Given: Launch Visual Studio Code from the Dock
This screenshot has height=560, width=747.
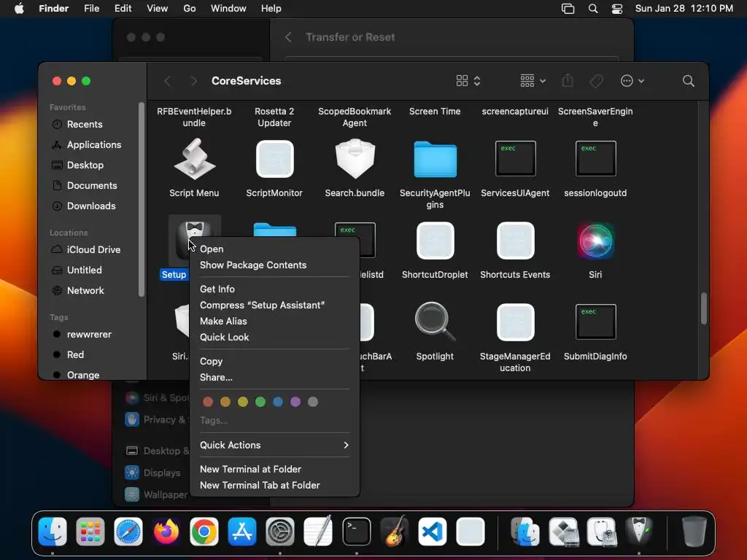Looking at the screenshot, I should (x=432, y=531).
